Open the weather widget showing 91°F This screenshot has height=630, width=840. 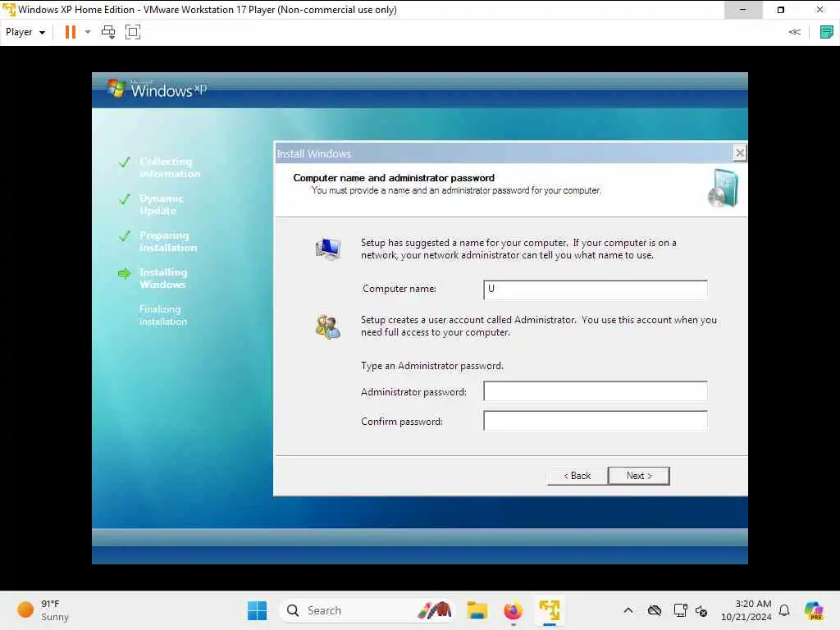(x=43, y=610)
